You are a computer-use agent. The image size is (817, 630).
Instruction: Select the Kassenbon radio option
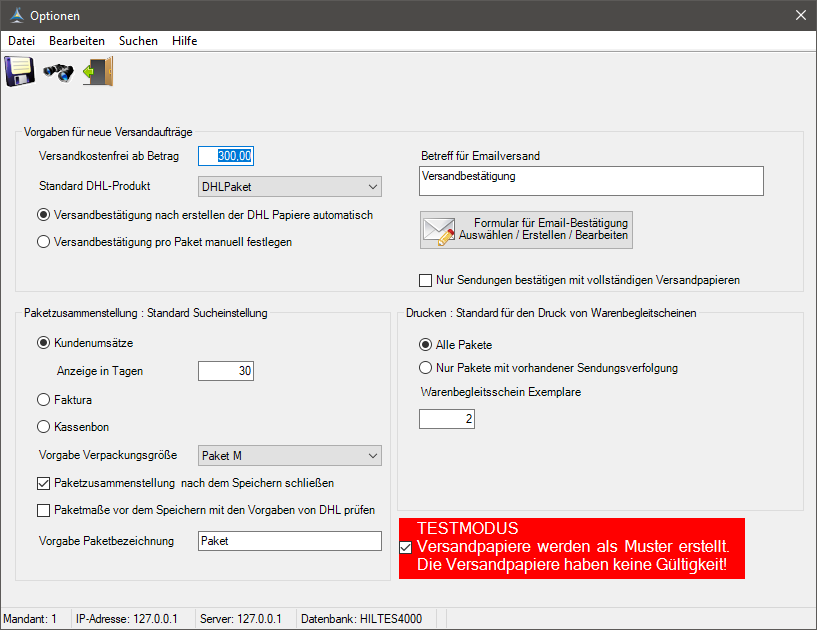coord(43,426)
